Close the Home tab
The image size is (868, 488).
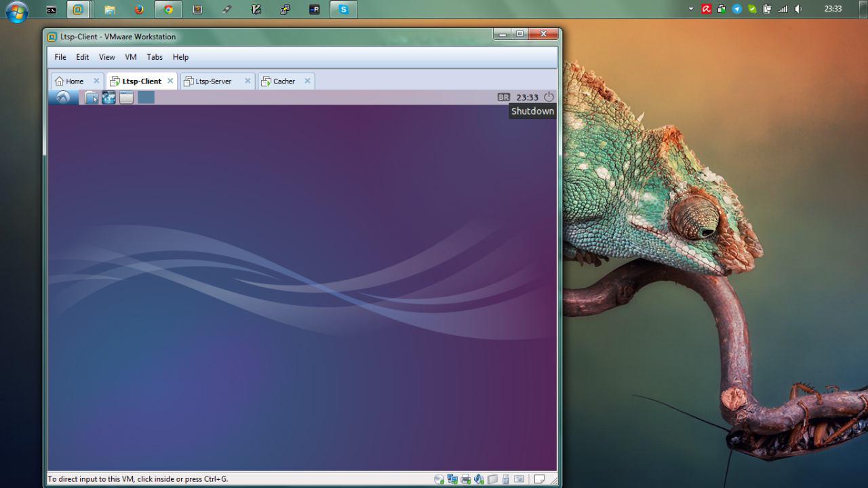point(96,81)
